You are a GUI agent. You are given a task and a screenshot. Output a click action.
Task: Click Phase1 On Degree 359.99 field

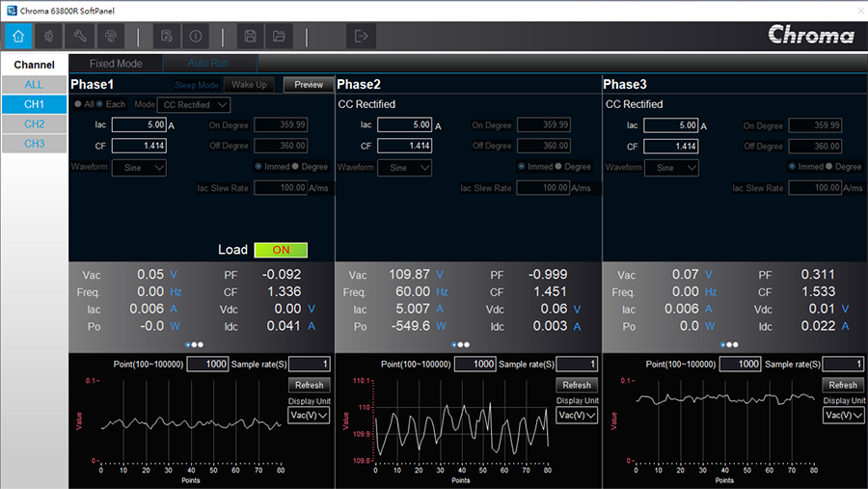coord(281,124)
